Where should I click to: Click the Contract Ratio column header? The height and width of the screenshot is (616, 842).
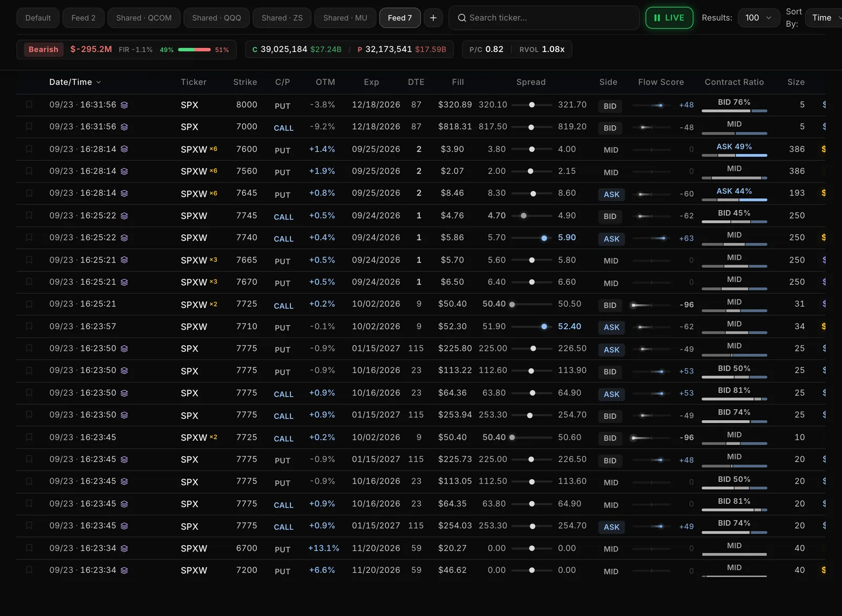(x=734, y=82)
